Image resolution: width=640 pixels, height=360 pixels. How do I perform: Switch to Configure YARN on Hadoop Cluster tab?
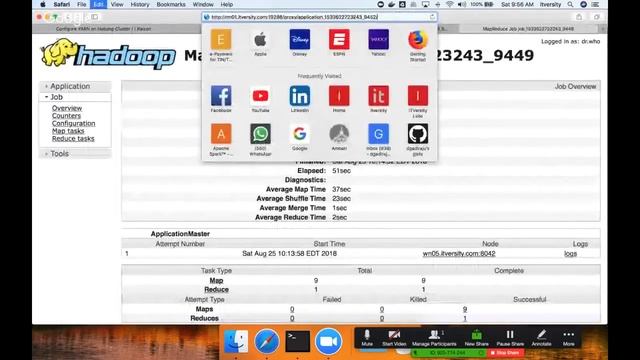tap(103, 29)
